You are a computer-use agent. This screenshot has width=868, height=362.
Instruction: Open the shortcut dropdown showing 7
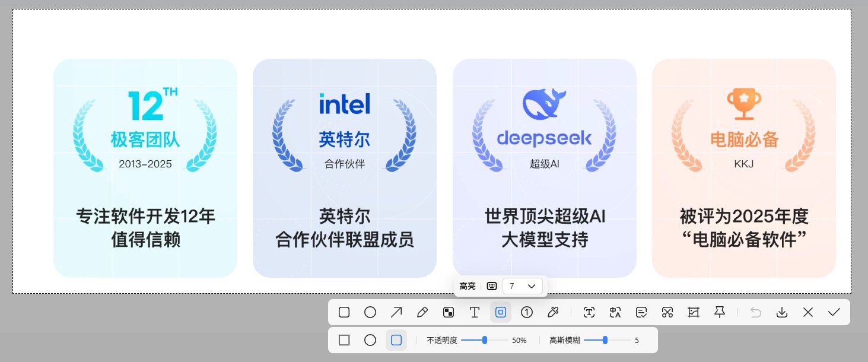point(522,286)
